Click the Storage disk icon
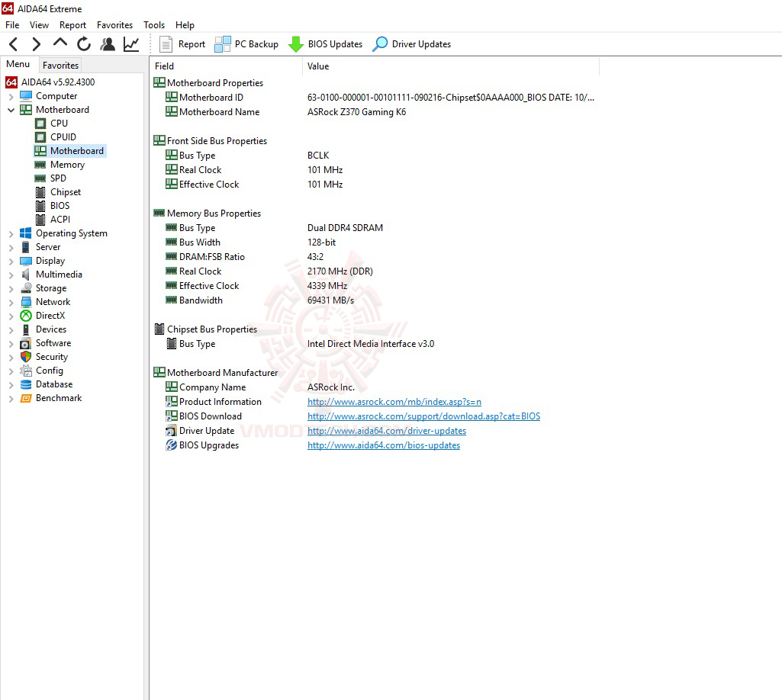782x700 pixels. pyautogui.click(x=25, y=288)
